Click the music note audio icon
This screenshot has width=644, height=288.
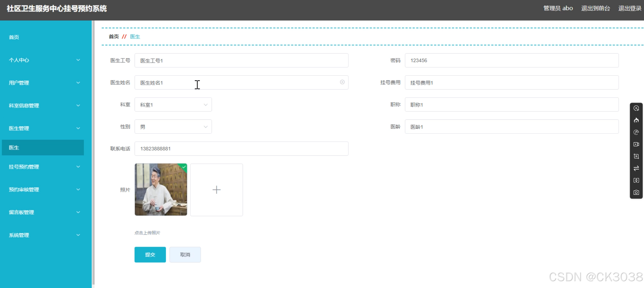[x=636, y=132]
